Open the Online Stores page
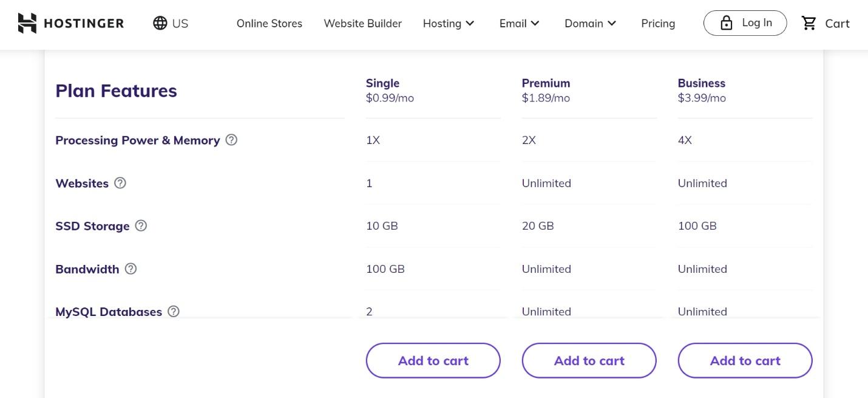The image size is (868, 398). (270, 23)
